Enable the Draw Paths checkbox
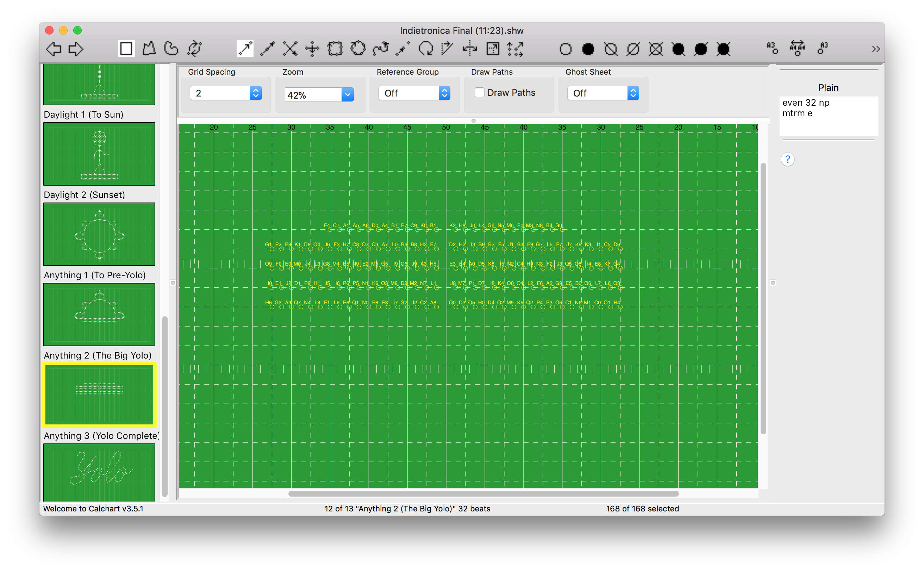 [x=479, y=92]
